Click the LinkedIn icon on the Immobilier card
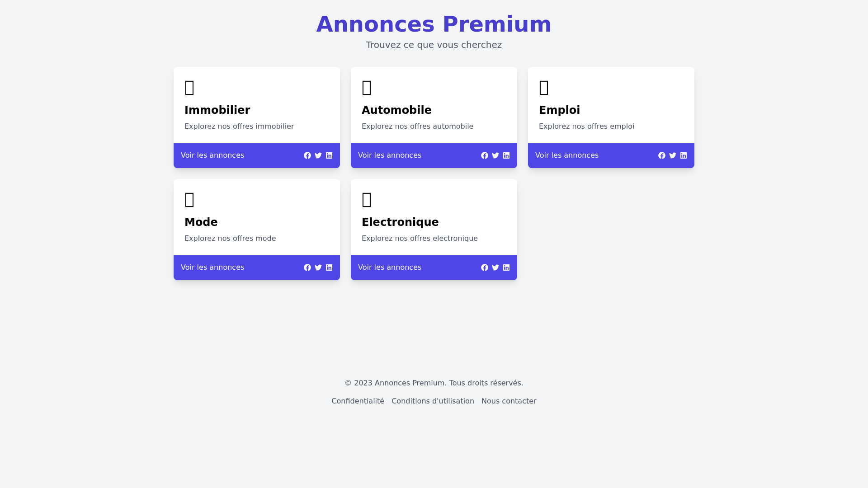The image size is (868, 488). (x=329, y=155)
